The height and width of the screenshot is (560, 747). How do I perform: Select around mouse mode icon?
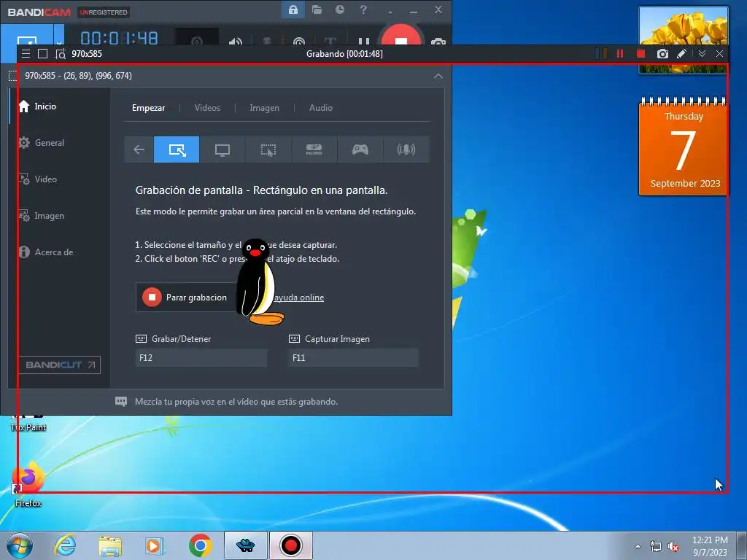tap(268, 149)
